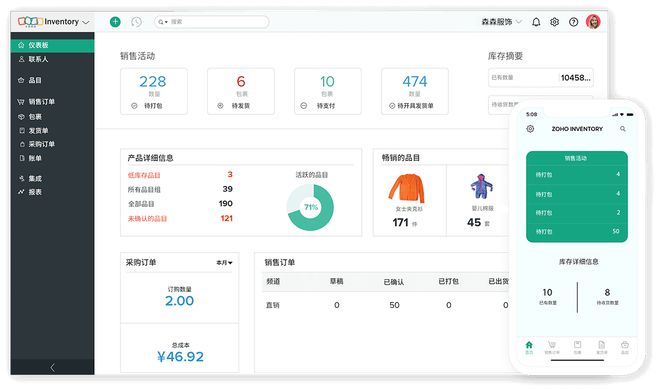Click the green plus quick-create button

(x=115, y=21)
